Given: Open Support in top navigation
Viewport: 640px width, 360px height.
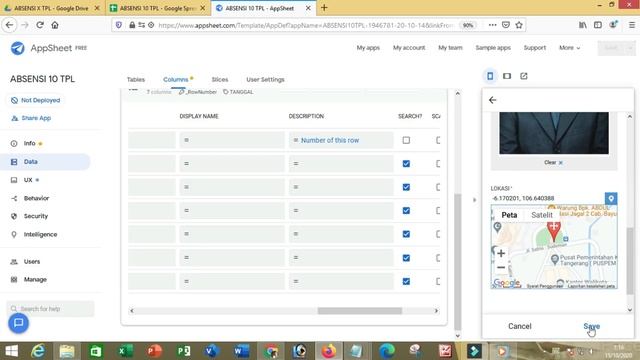Looking at the screenshot, I should 535,48.
